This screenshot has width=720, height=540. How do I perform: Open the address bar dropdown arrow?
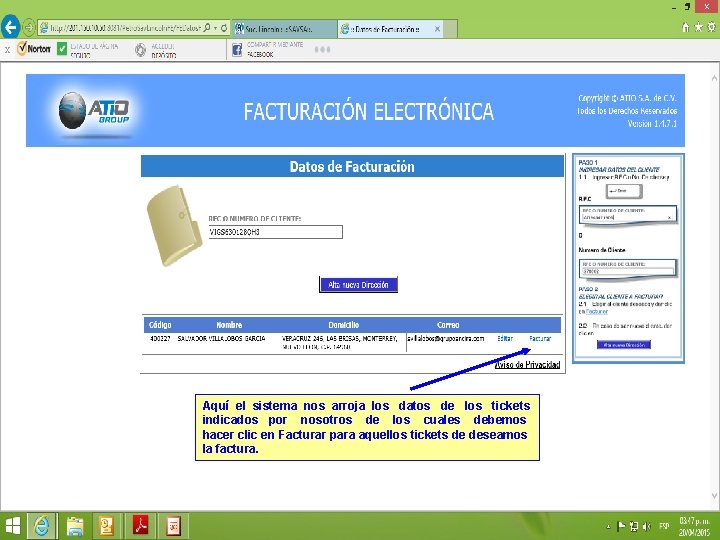(x=215, y=28)
